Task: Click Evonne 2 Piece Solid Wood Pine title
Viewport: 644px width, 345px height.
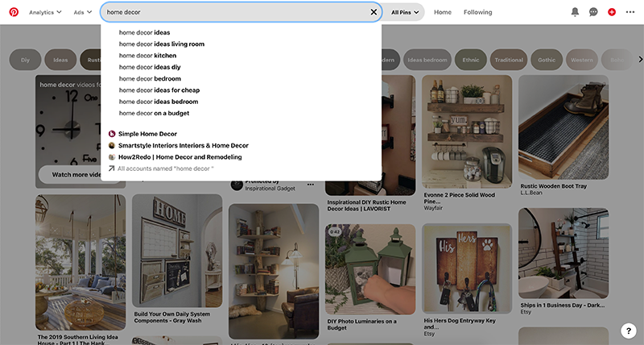Action: 459,198
